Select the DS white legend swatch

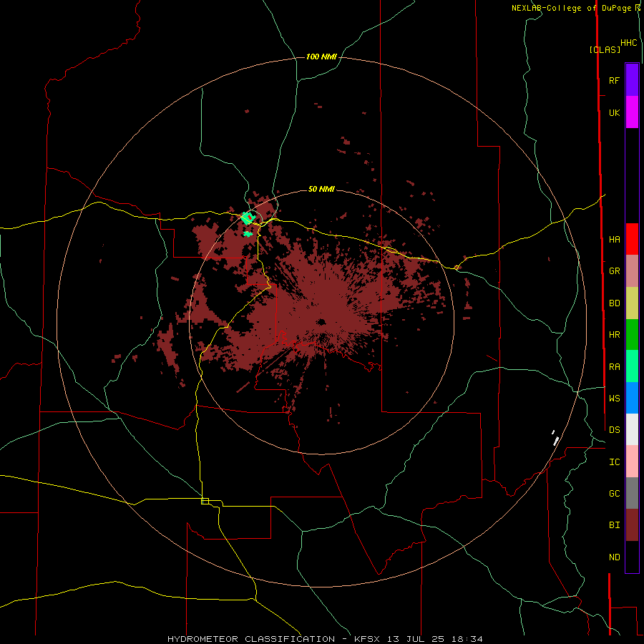(632, 429)
